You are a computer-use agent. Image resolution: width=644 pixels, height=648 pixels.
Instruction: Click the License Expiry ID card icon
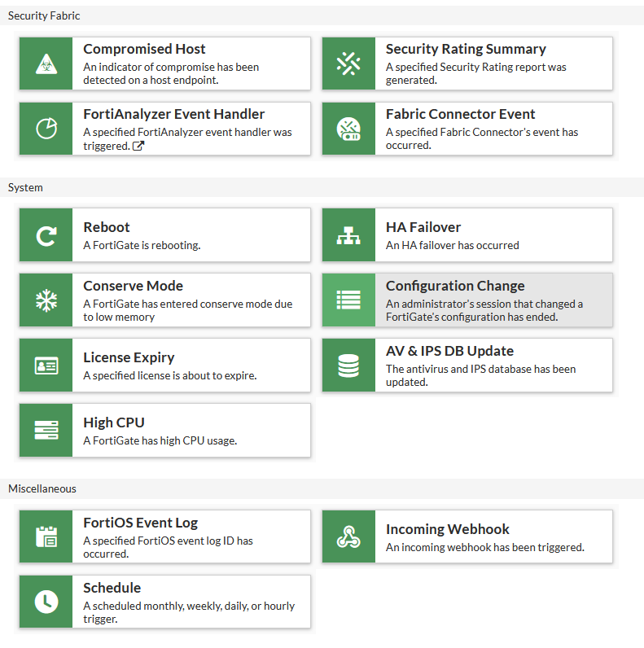(x=46, y=366)
